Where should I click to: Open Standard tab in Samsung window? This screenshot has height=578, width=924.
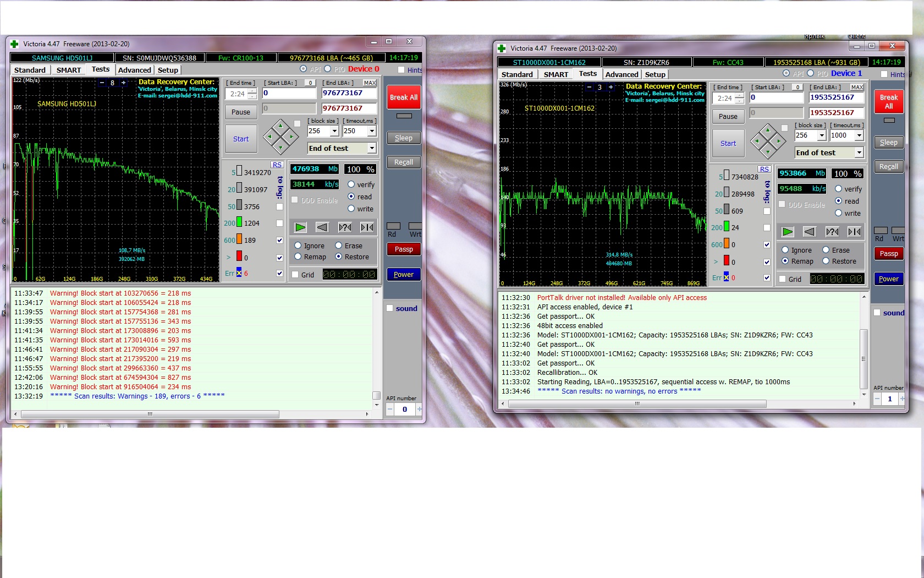[x=30, y=70]
